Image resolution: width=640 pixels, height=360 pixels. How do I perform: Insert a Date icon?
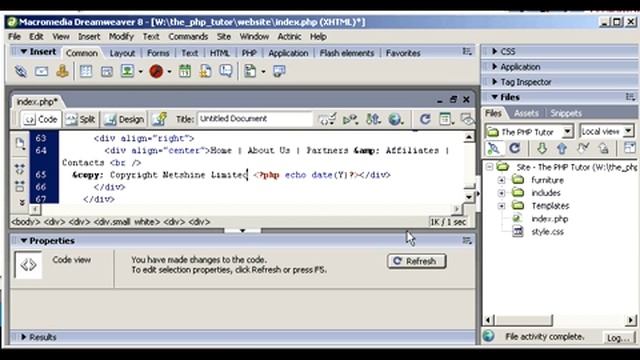coord(184,71)
